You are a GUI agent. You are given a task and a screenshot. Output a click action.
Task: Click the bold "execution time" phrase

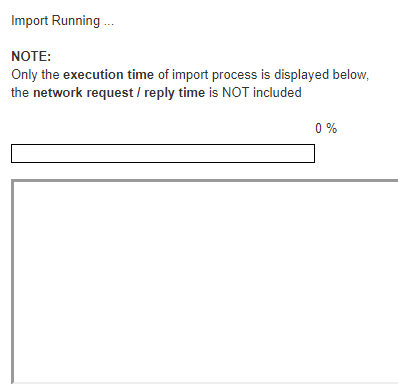[108, 75]
